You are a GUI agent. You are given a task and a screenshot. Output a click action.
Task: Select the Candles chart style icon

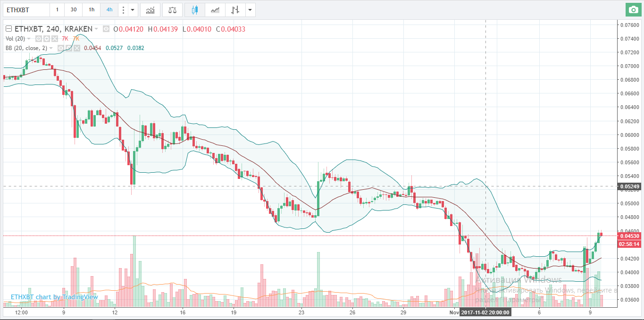point(195,10)
